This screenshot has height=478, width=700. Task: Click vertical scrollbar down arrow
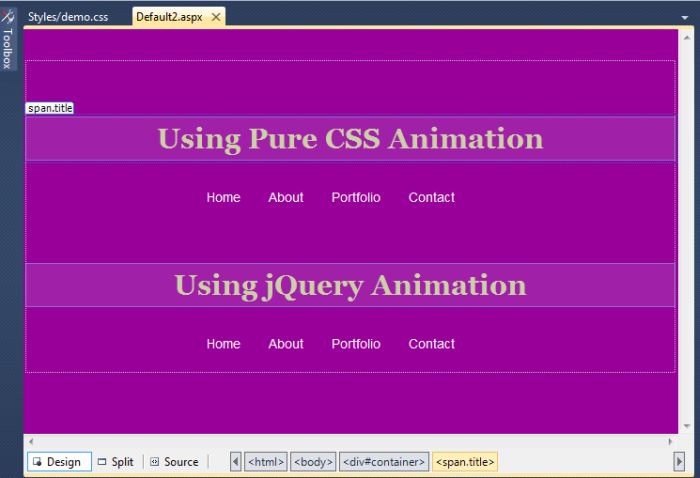[x=687, y=426]
